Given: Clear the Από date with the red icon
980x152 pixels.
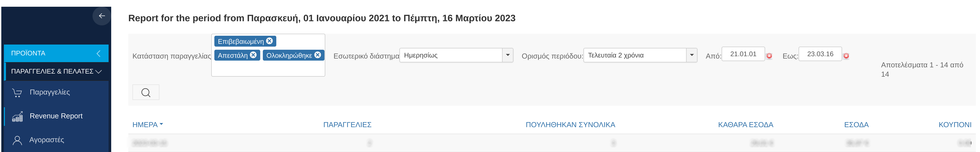Looking at the screenshot, I should [x=769, y=56].
